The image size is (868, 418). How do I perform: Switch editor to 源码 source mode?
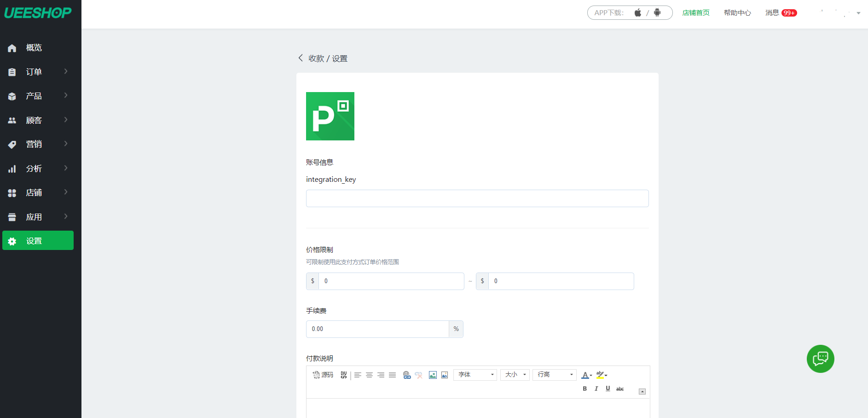(x=323, y=375)
